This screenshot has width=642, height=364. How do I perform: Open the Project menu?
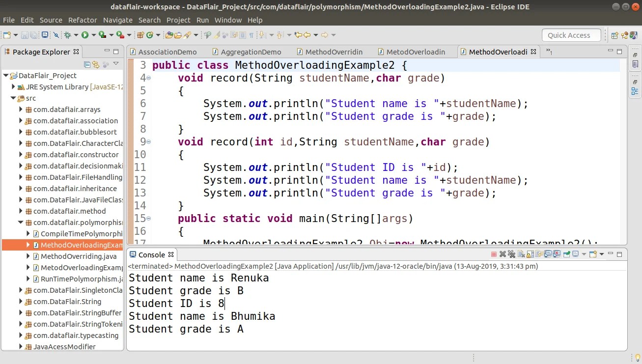[x=178, y=20]
